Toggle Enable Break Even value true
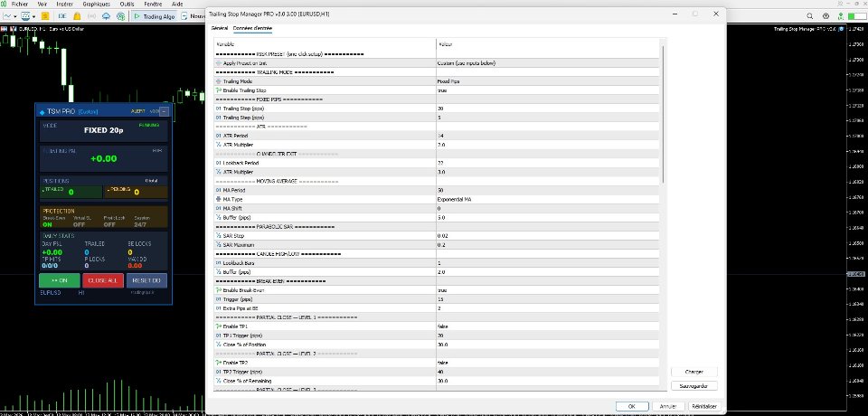868x416 pixels. pyautogui.click(x=548, y=290)
